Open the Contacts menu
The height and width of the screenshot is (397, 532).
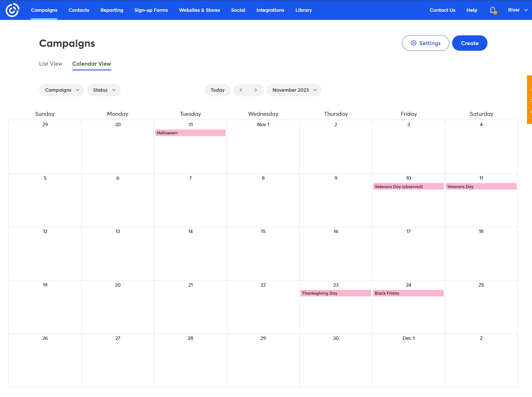point(79,10)
